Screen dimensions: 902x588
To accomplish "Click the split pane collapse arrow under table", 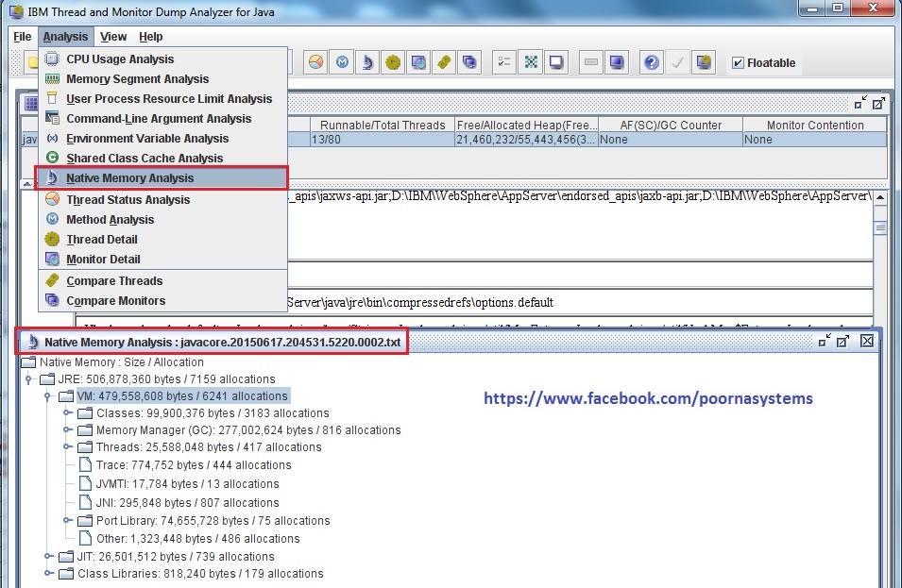I will (27, 184).
